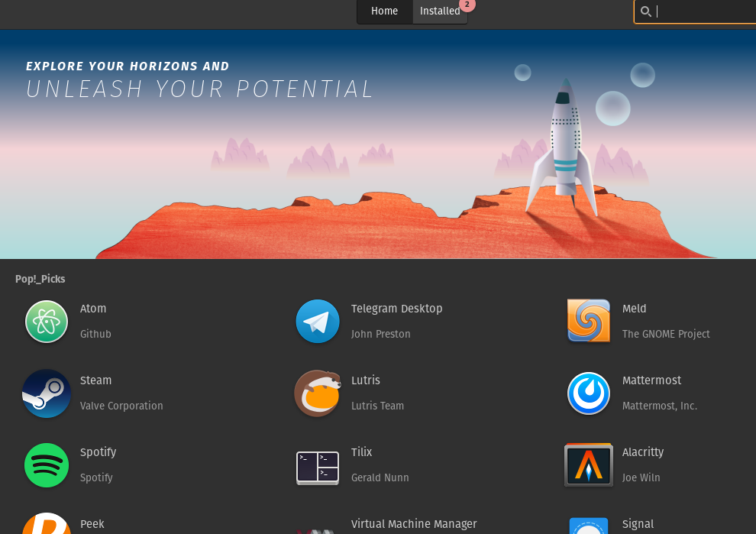Open the Tilix terminal icon
This screenshot has width=756, height=534.
tap(317, 468)
